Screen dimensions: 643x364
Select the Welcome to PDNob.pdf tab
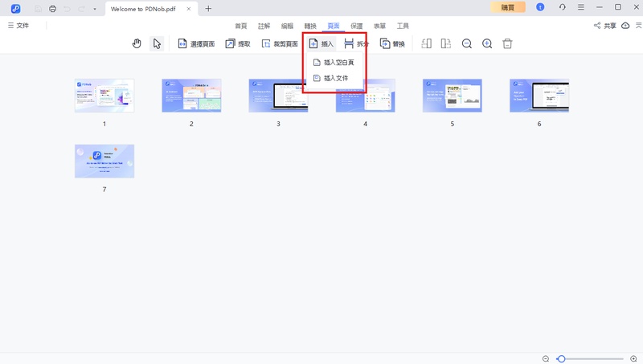click(143, 9)
